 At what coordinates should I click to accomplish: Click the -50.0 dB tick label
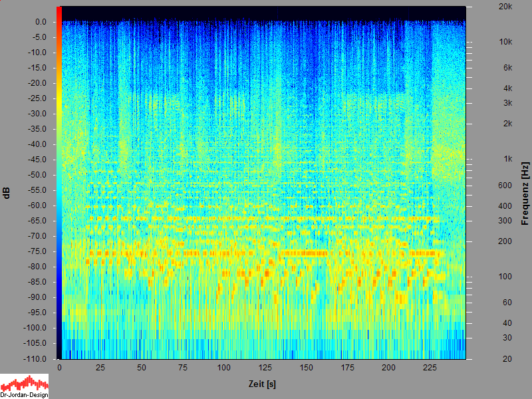(38, 175)
